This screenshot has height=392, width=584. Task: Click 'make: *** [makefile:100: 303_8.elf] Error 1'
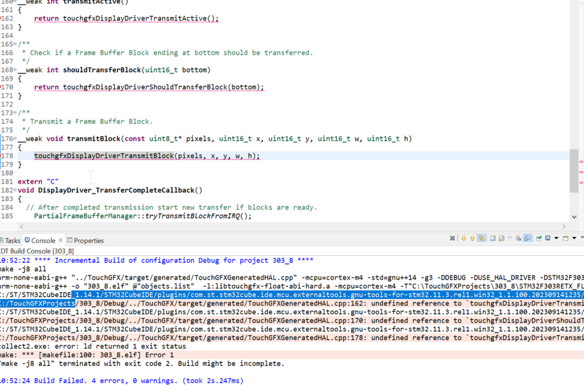click(x=87, y=355)
